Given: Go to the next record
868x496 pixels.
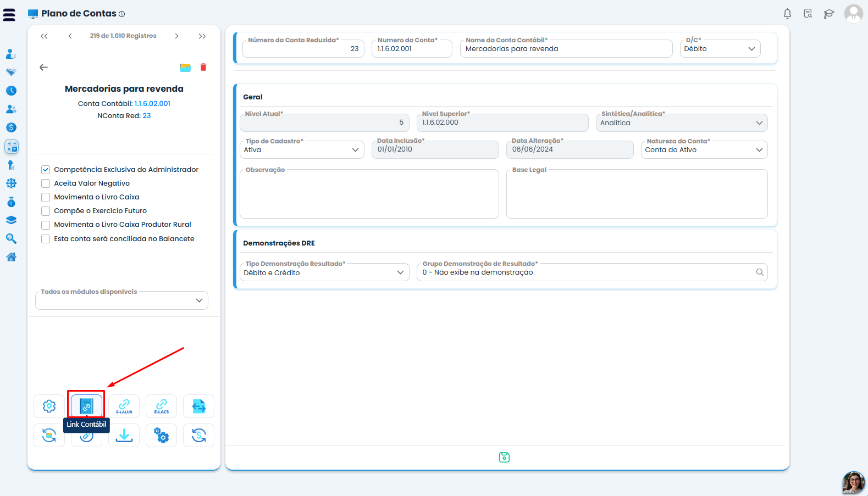Looking at the screenshot, I should [176, 36].
